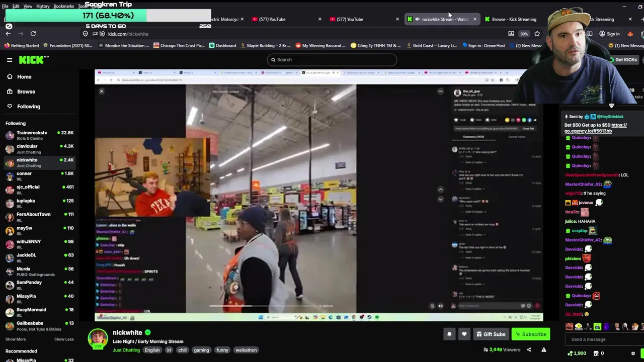The image size is (644, 362).
Task: Click the share stream icon
Action: [x=529, y=350]
